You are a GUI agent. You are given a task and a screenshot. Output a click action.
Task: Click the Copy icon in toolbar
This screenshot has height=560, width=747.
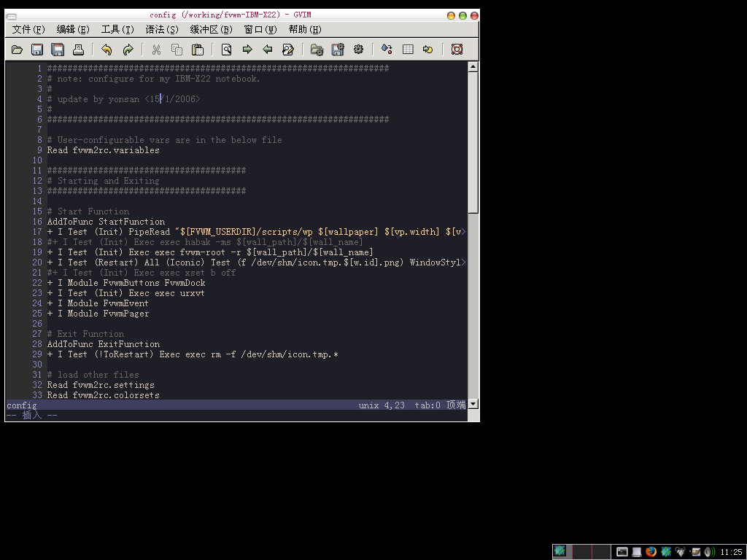pyautogui.click(x=177, y=50)
